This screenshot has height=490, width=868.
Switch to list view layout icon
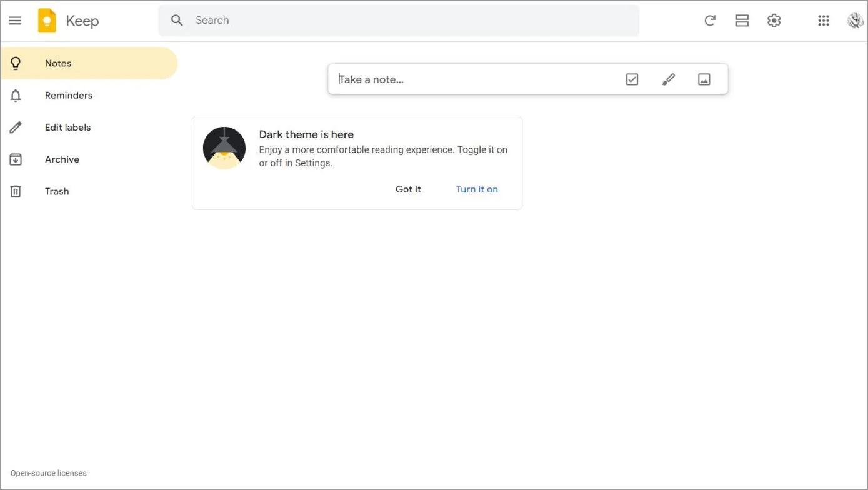[x=742, y=21]
